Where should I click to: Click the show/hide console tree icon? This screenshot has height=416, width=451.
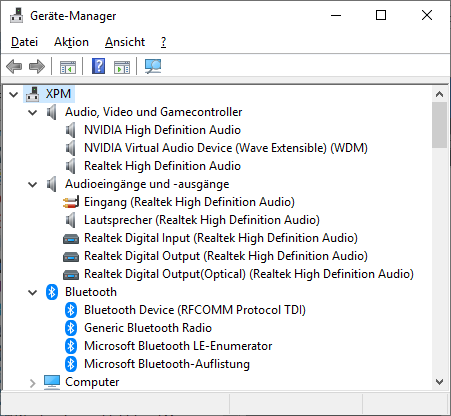coord(68,67)
